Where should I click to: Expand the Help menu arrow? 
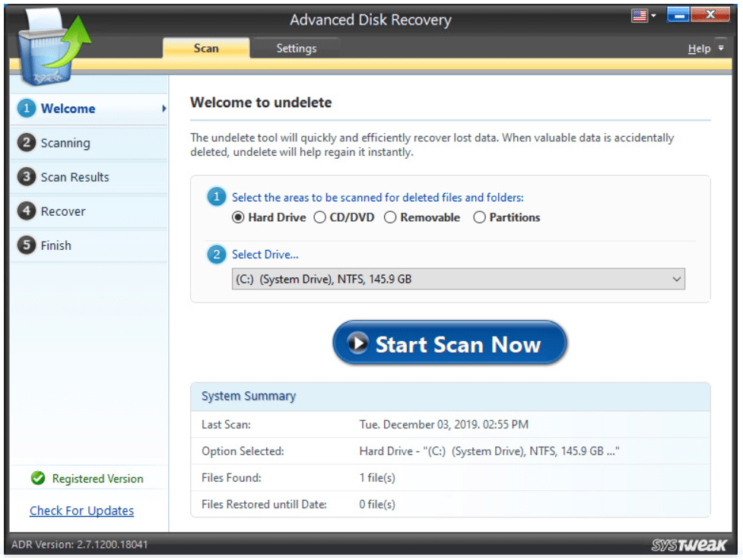tap(721, 49)
